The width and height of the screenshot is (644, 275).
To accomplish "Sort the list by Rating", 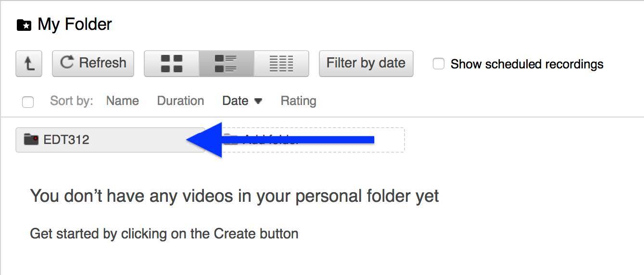I will (x=298, y=101).
